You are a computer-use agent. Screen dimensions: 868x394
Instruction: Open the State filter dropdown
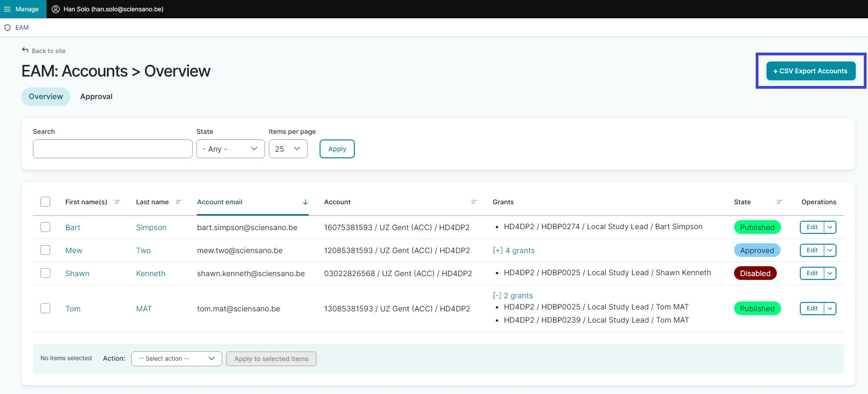(x=230, y=149)
